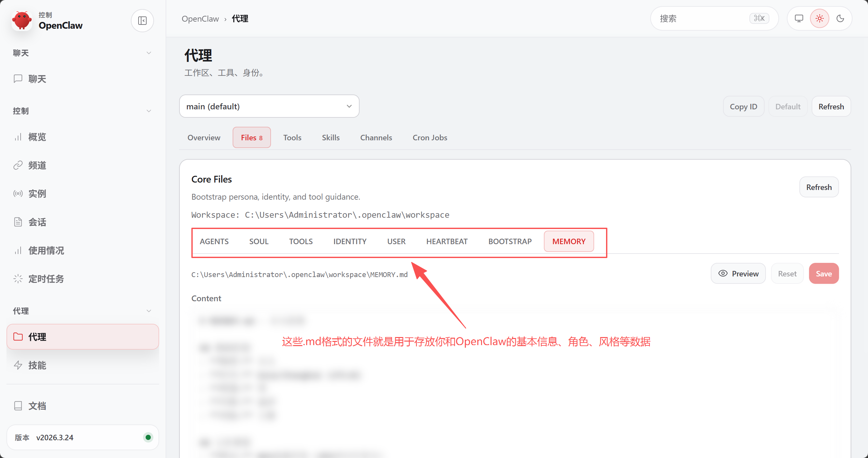Collapse the 聊天 sidebar section
The height and width of the screenshot is (458, 868).
(149, 53)
